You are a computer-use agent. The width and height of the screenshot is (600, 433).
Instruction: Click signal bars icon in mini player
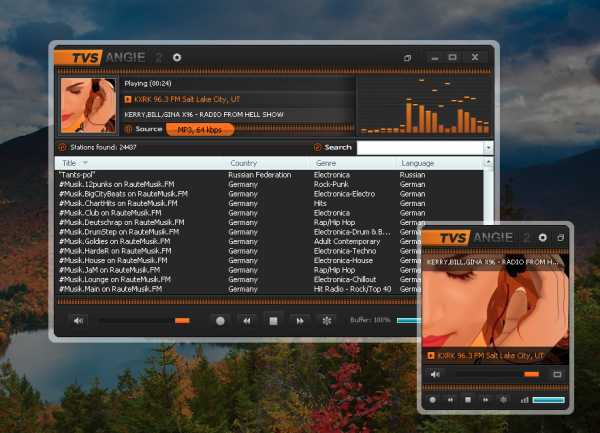(x=524, y=400)
